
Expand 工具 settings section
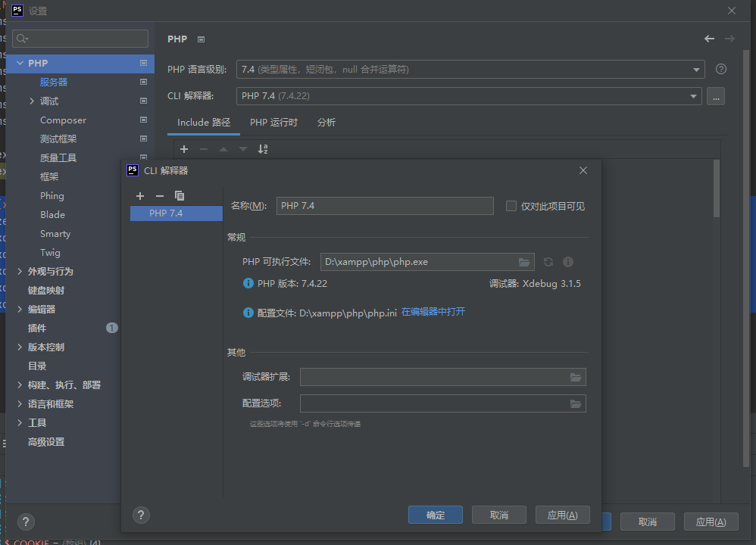click(20, 422)
